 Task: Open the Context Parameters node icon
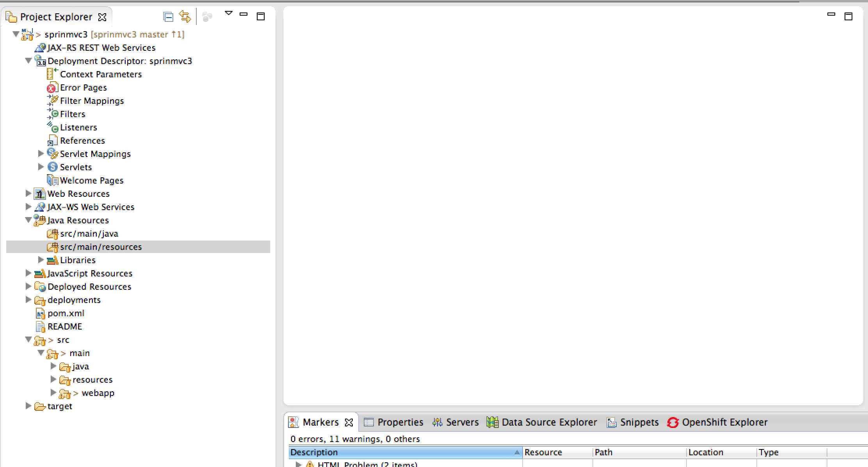tap(51, 74)
